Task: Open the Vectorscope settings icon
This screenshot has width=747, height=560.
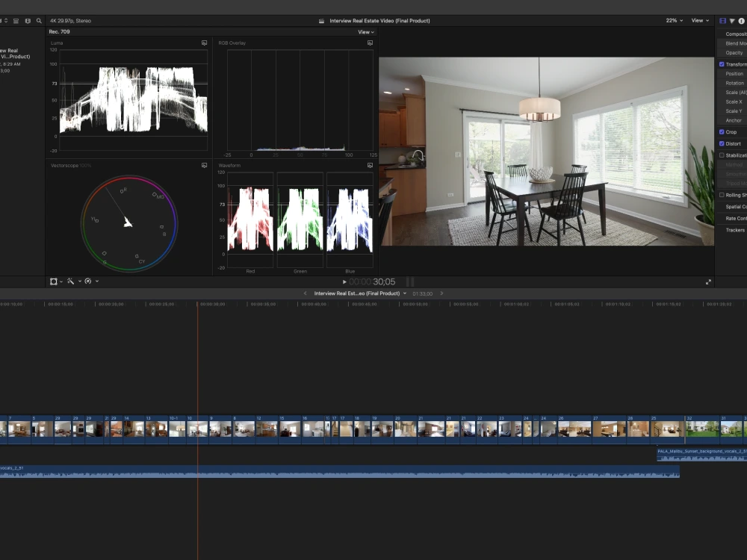Action: (205, 165)
